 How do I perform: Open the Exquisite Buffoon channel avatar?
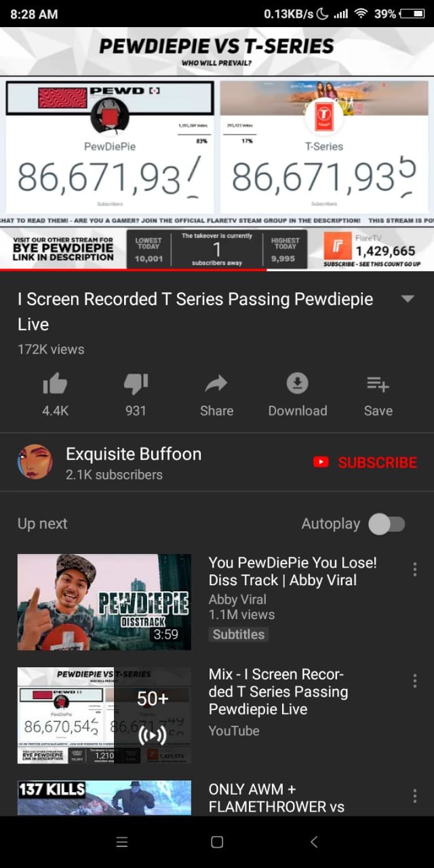(35, 462)
